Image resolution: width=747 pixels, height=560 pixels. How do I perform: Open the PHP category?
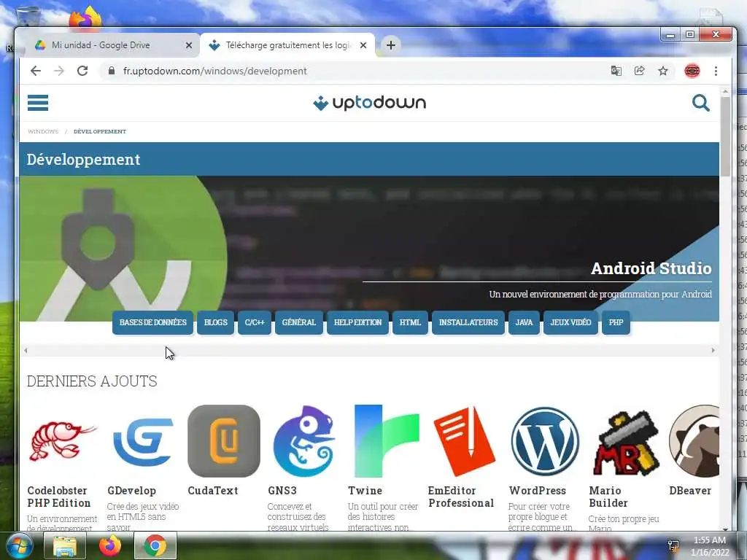(616, 322)
